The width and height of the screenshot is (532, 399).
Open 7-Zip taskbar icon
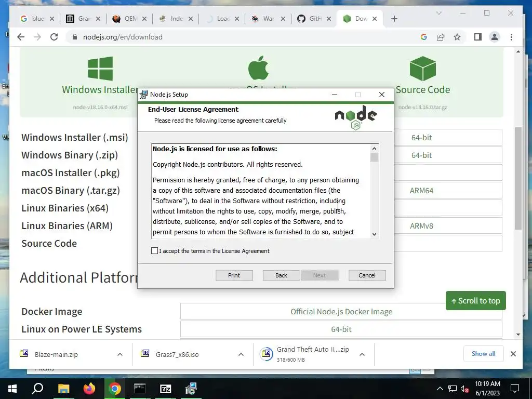click(165, 389)
